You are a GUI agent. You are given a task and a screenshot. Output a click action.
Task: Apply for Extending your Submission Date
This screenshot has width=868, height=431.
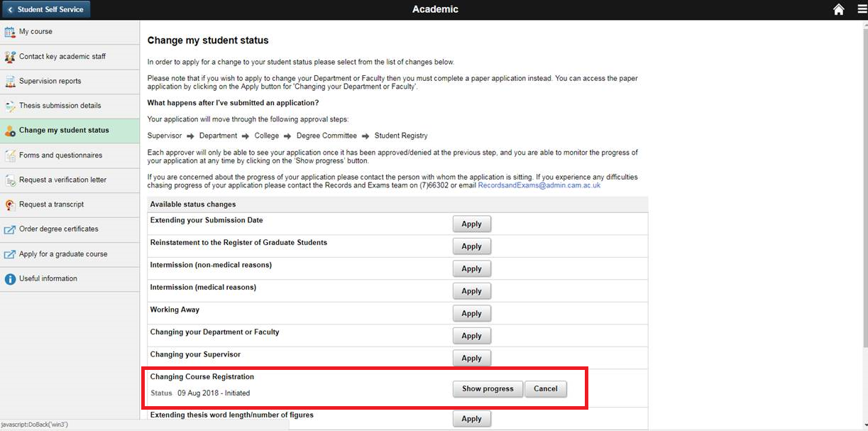[x=471, y=224]
